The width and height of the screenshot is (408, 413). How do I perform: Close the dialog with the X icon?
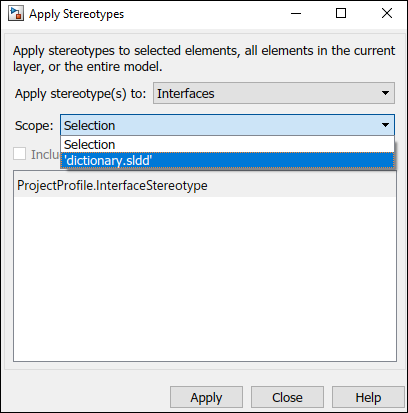(387, 14)
